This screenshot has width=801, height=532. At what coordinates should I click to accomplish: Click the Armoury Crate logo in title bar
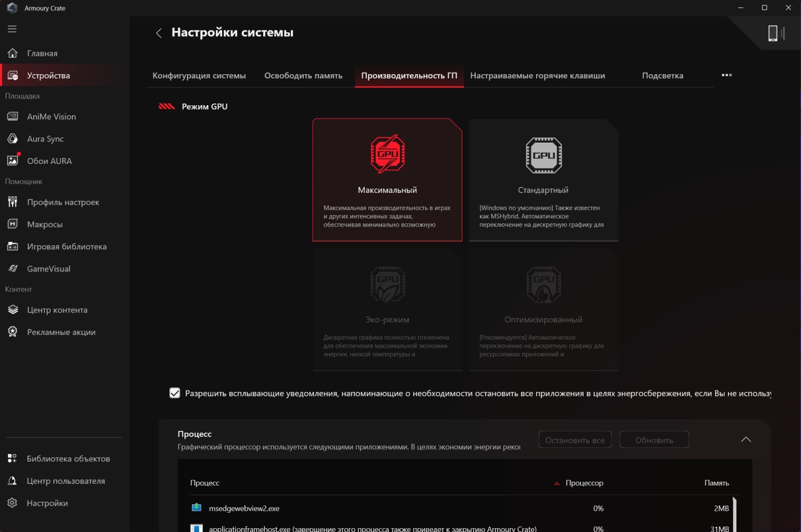(12, 8)
